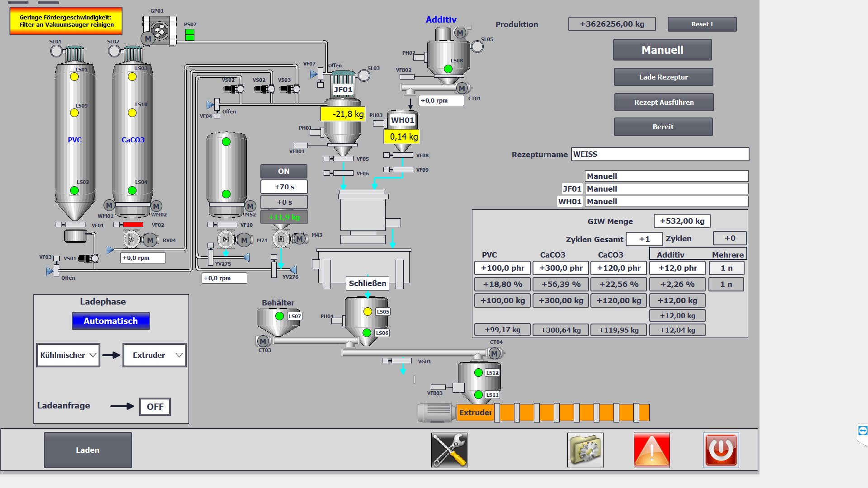Toggle the ON mixer button

(x=283, y=171)
